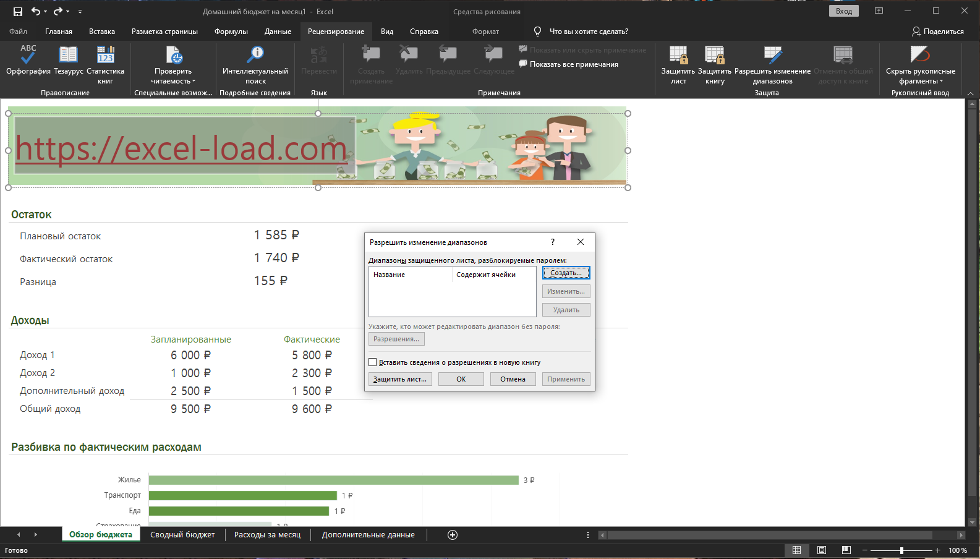Expand Hide Ink (Скрыть рукописные фрагменты) dropdown
Image resolution: width=980 pixels, height=559 pixels.
941,81
